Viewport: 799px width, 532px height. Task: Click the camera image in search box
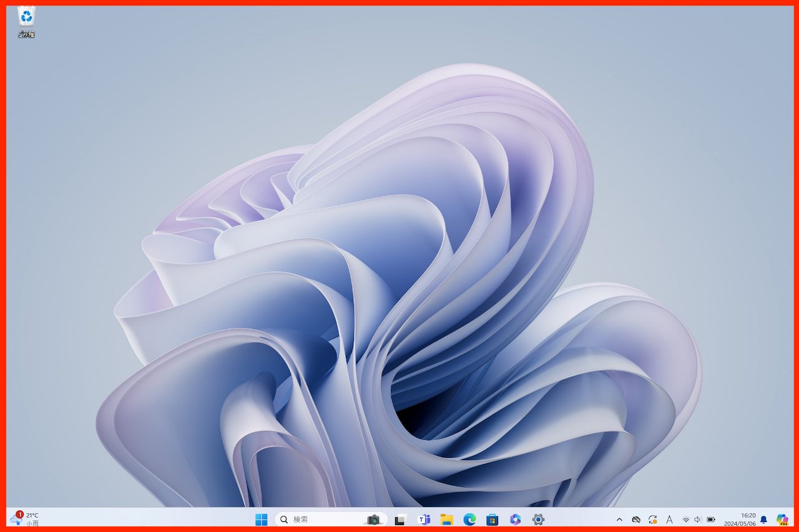[373, 519]
